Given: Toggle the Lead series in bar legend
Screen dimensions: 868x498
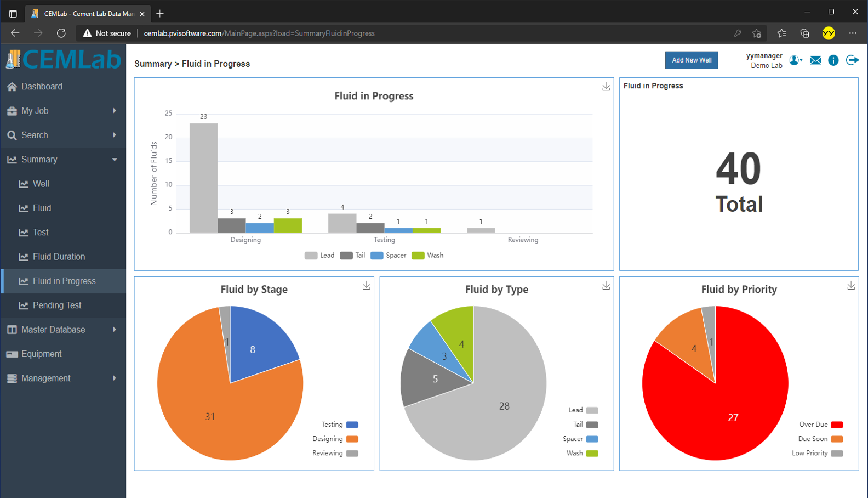Looking at the screenshot, I should pyautogui.click(x=319, y=256).
